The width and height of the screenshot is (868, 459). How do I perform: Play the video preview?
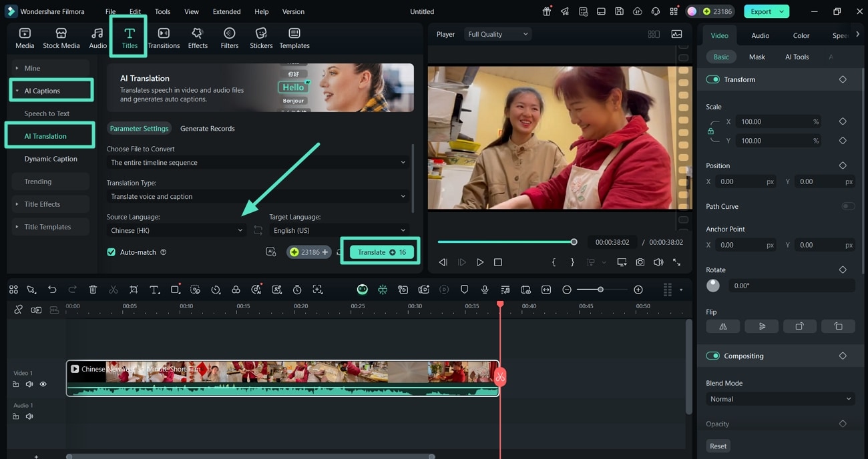tap(479, 262)
